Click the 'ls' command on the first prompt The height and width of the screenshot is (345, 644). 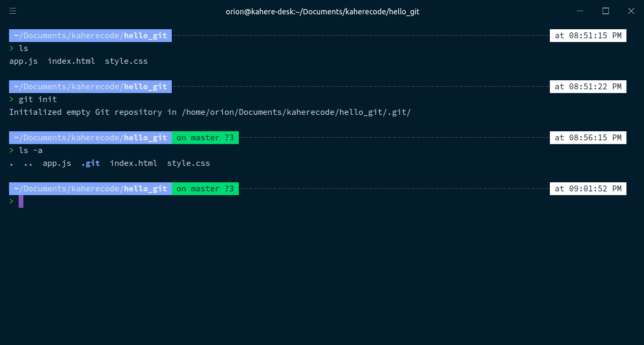coord(23,48)
